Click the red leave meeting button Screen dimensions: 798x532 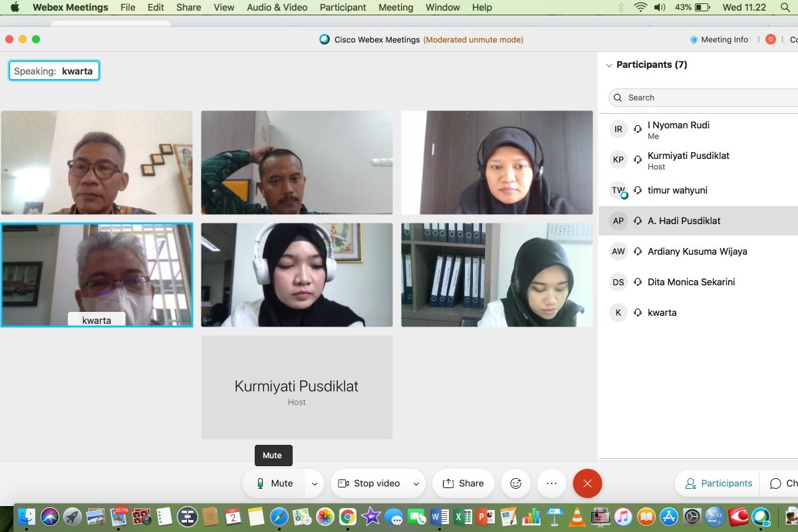coord(587,483)
